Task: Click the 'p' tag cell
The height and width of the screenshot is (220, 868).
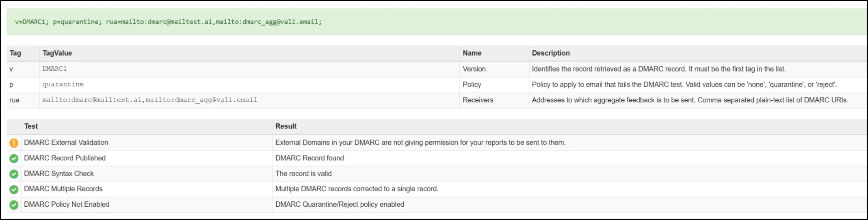Action: (x=11, y=85)
